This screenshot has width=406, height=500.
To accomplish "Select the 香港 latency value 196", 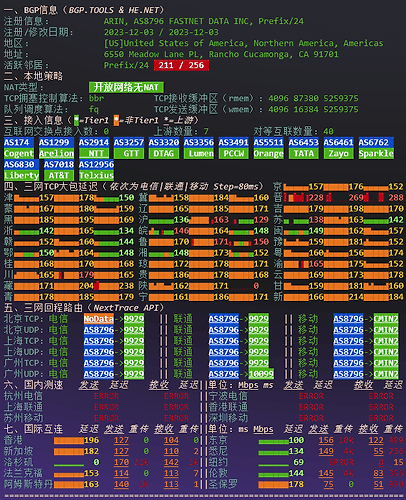I will [x=91, y=440].
